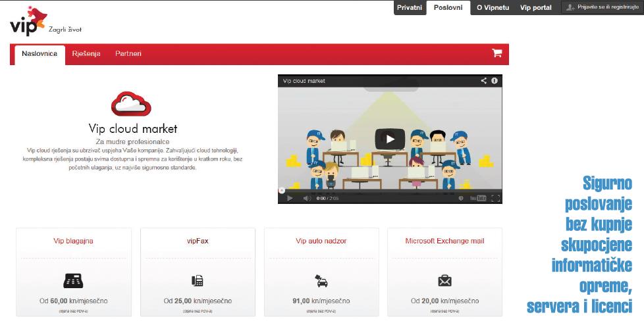Enter fullscreen mode on video
Viewport: 644px width, 323px height.
tap(495, 198)
